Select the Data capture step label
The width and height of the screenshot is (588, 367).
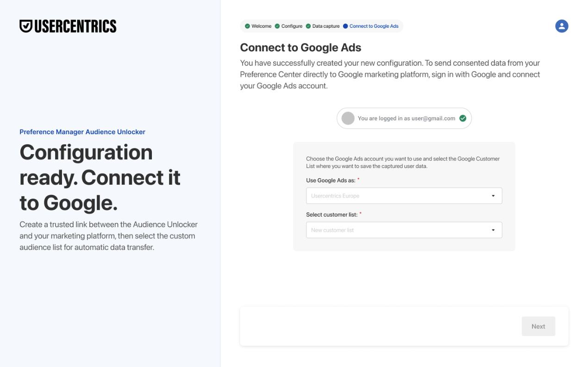325,26
